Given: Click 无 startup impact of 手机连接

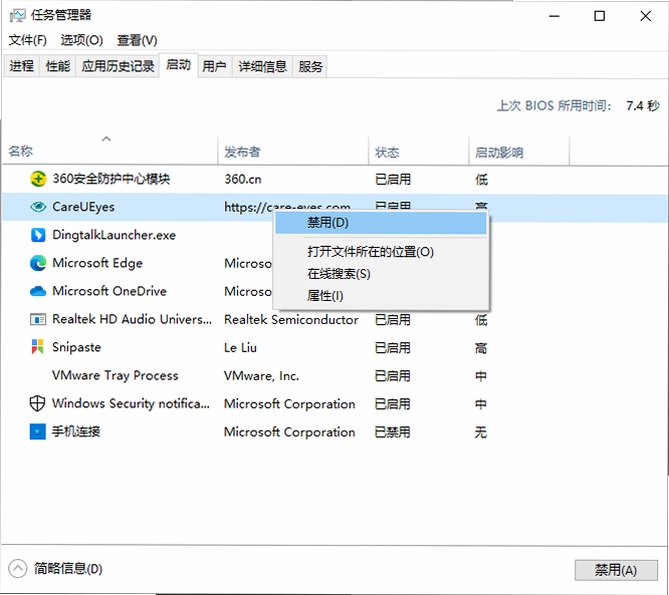Looking at the screenshot, I should point(481,432).
